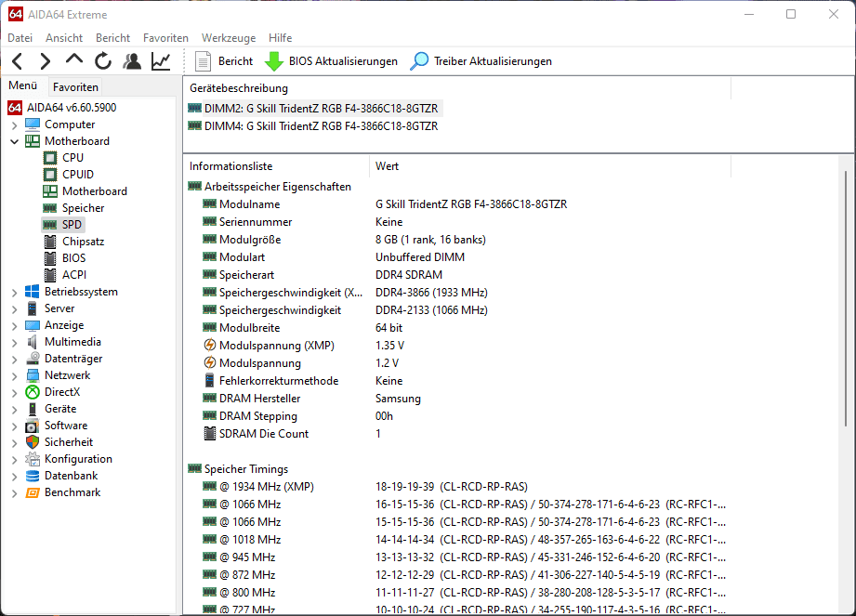Viewport: 856px width, 616px height.
Task: Expand the Netzwerk node
Action: (x=15, y=376)
